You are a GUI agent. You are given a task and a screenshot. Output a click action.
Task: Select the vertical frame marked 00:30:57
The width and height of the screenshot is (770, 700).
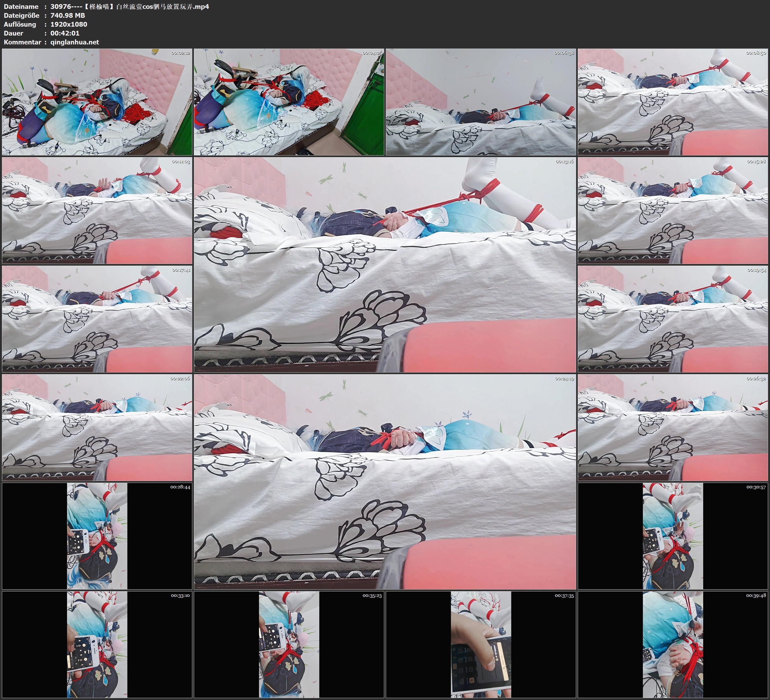tap(673, 536)
